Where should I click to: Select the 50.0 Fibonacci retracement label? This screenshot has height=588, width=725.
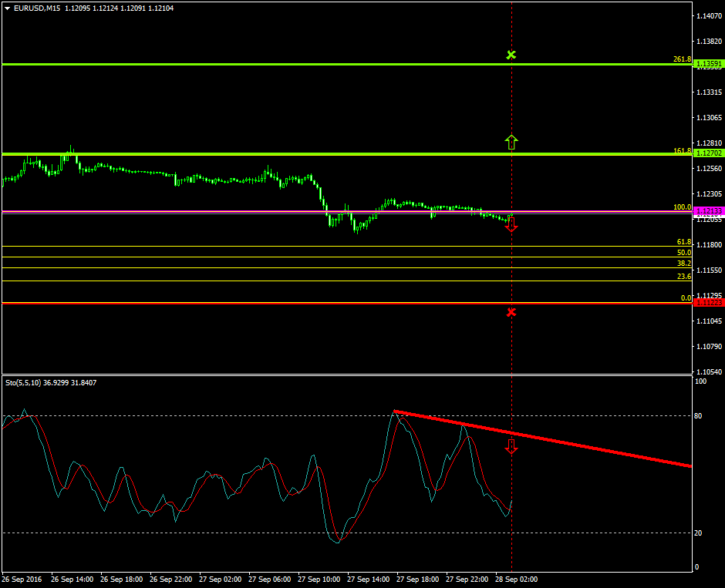click(683, 253)
